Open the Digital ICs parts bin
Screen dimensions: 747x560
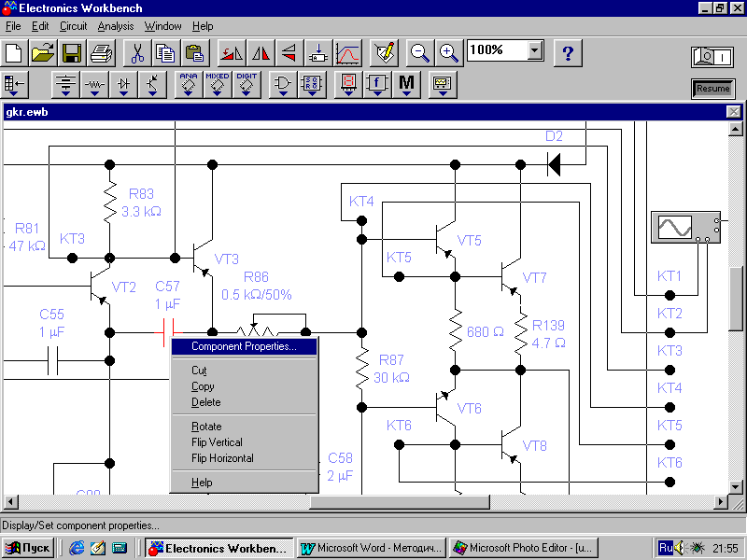point(247,85)
